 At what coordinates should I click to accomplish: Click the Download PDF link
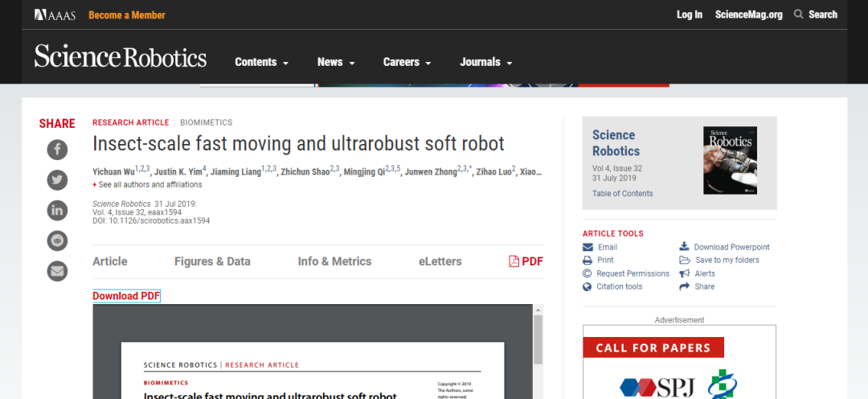pyautogui.click(x=126, y=296)
